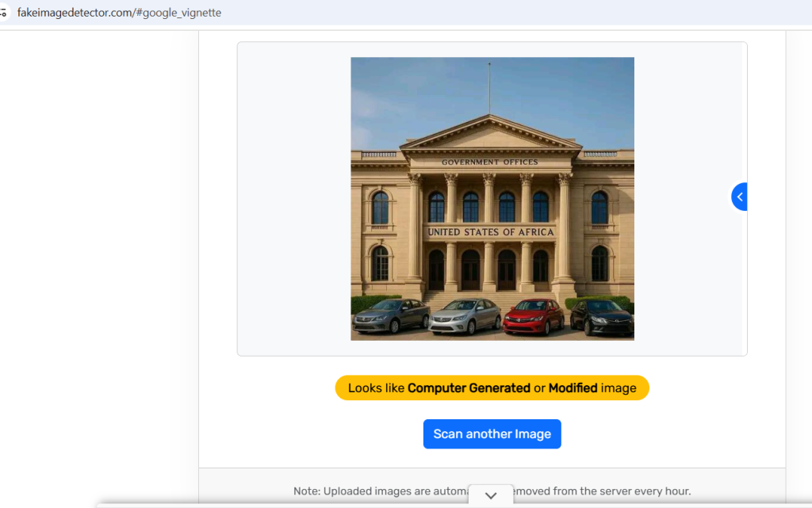Screen dimensions: 812x508
Task: Expand the bottom down-chevron tab
Action: click(x=491, y=495)
